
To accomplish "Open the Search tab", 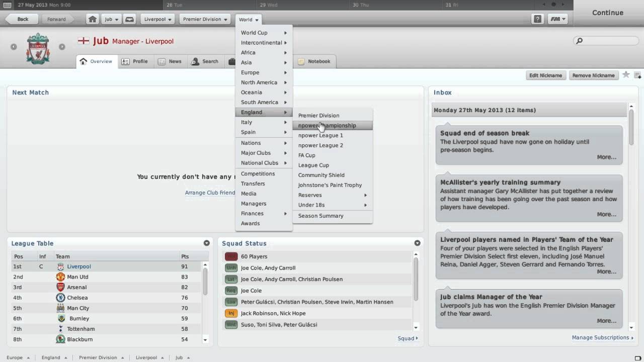I will [x=204, y=61].
